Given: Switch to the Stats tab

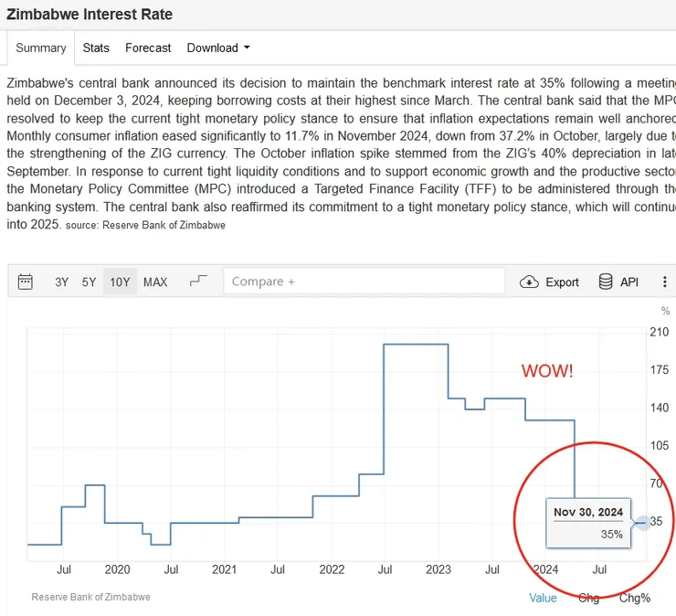Looking at the screenshot, I should click(x=96, y=48).
